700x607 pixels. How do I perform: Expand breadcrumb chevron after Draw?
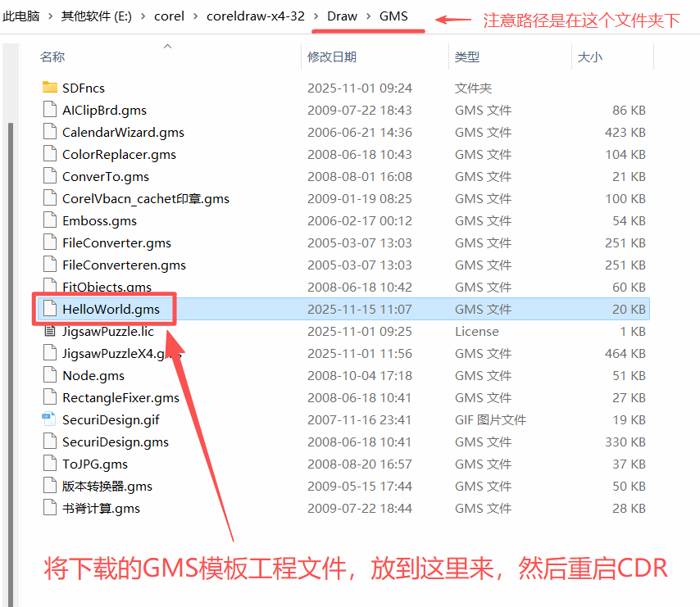[x=368, y=16]
